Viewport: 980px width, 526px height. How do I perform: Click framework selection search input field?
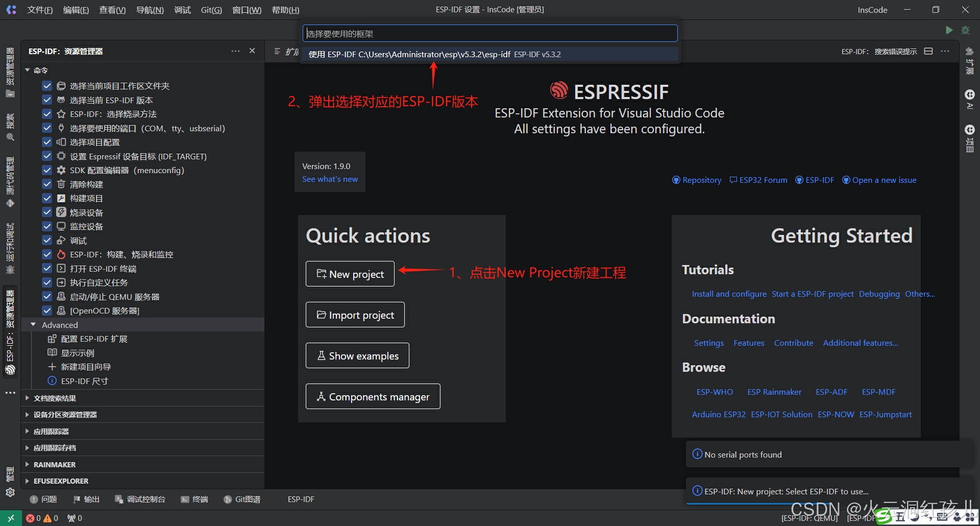[x=490, y=34]
